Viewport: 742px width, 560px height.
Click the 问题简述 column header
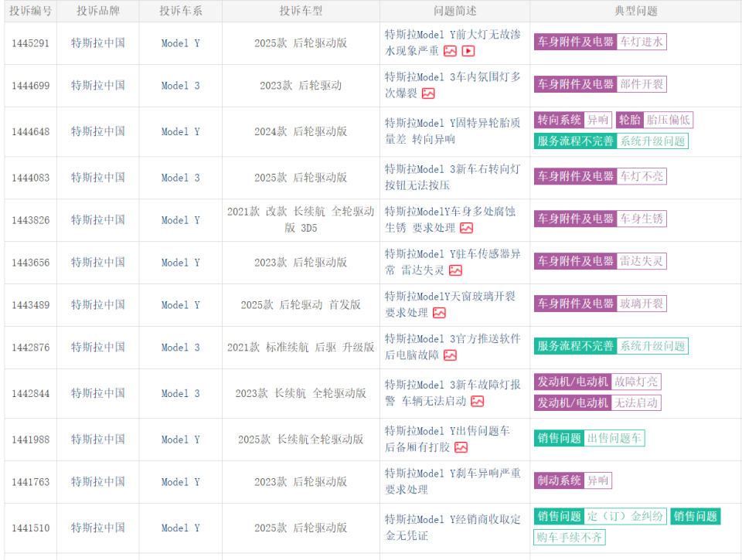[454, 11]
